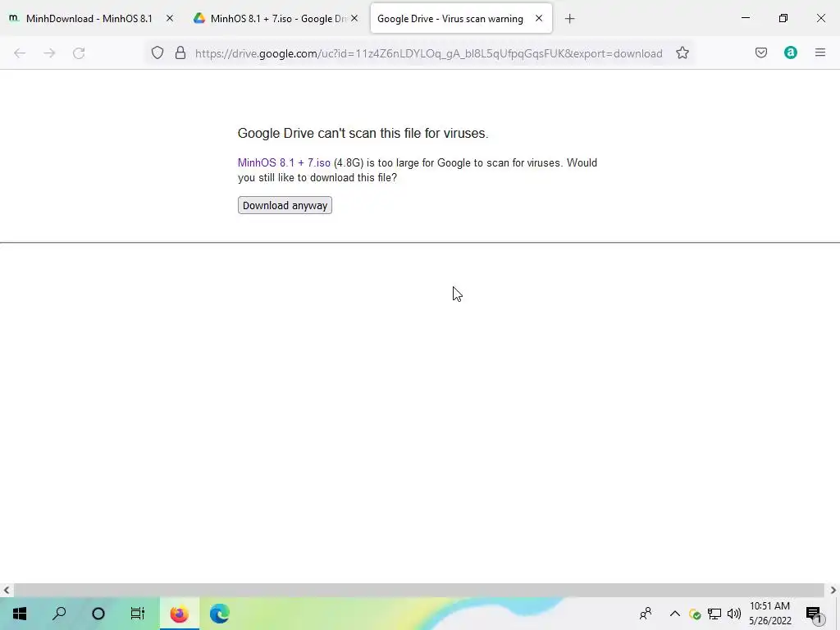Open Task View in taskbar
The width and height of the screenshot is (840, 630).
tap(138, 614)
